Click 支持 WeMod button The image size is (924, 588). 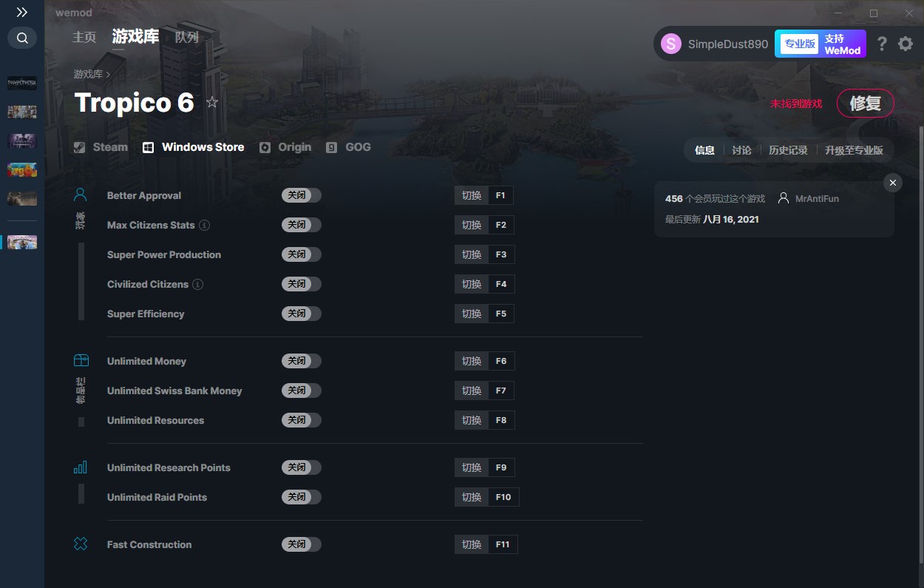pyautogui.click(x=842, y=44)
